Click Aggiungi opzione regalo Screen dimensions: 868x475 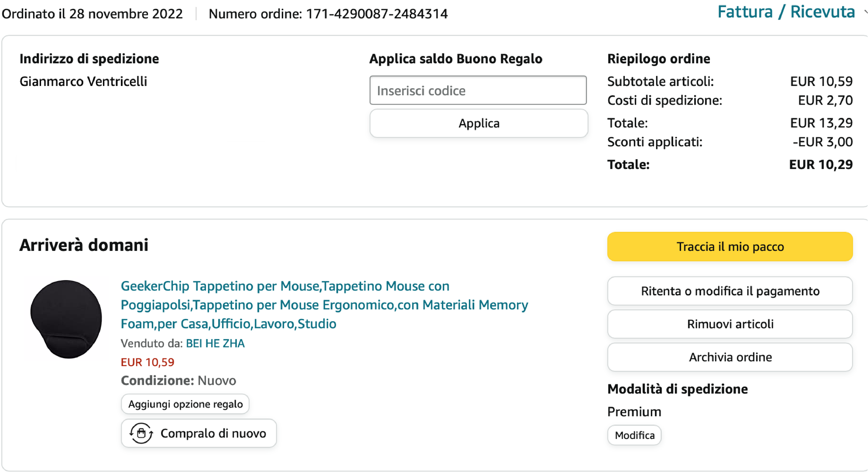(185, 404)
